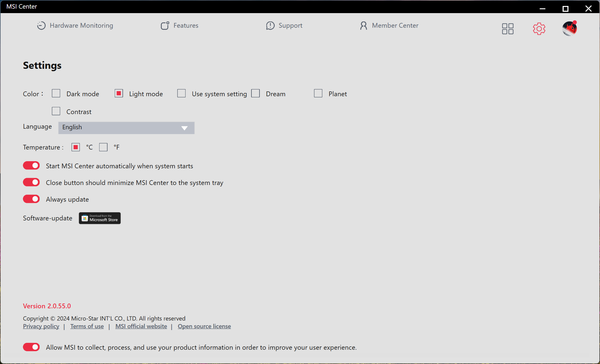Open the English language combo box

pos(119,128)
